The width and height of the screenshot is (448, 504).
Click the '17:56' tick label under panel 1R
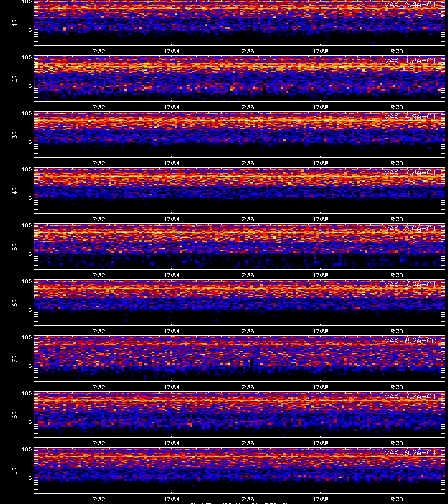pos(246,51)
